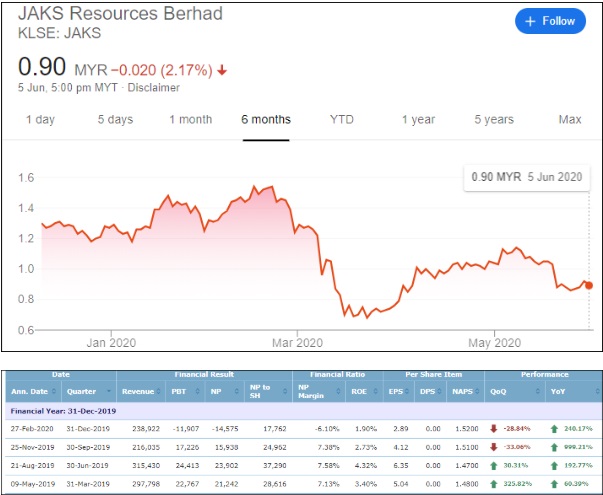Click the 0.90 MYR 5 Jun 2020 tooltip
Image resolution: width=603 pixels, height=495 pixels.
coord(529,178)
